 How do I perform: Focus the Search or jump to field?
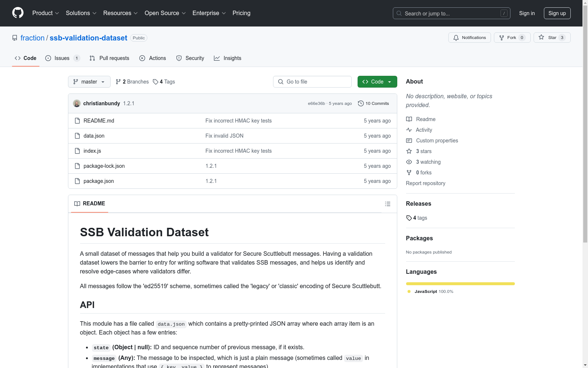pyautogui.click(x=452, y=13)
